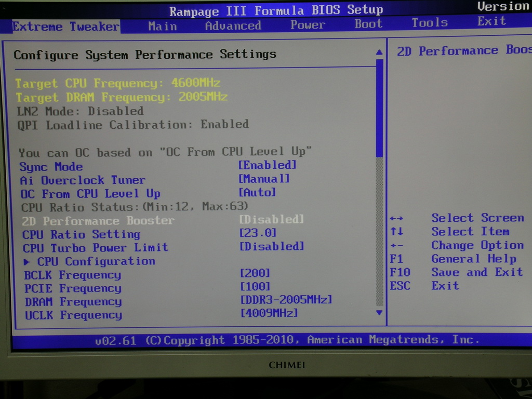Click QPI Loadline Calibration: Enabled line
This screenshot has width=532, height=399.
click(x=133, y=125)
